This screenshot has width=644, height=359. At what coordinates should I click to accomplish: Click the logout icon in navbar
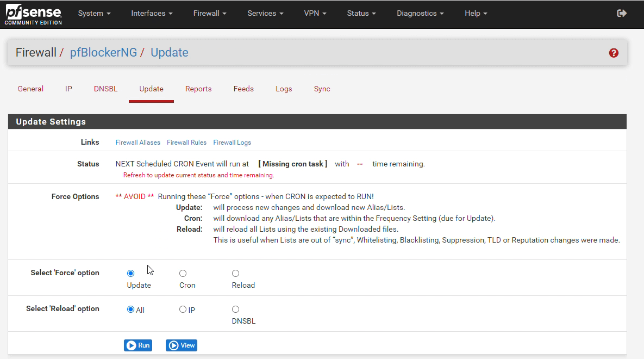click(x=622, y=13)
